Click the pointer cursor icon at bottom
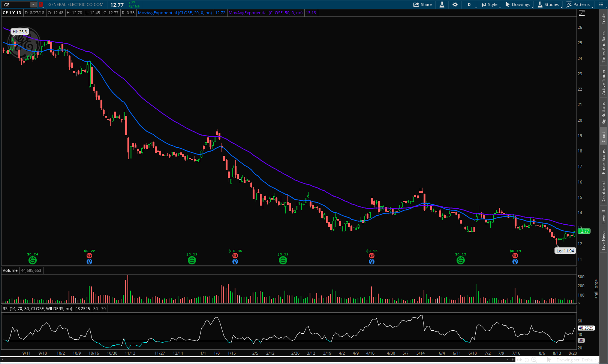Screen dimensions: 608x364 (x=549, y=360)
